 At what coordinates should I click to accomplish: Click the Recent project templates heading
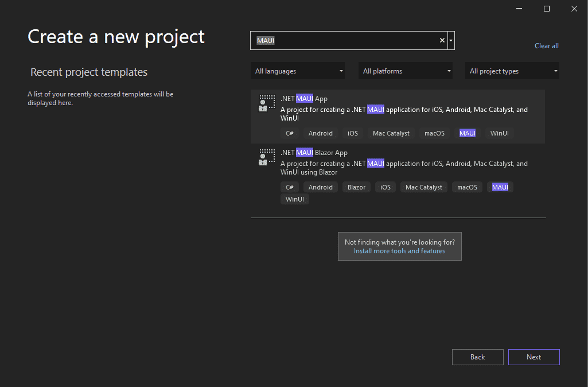89,72
